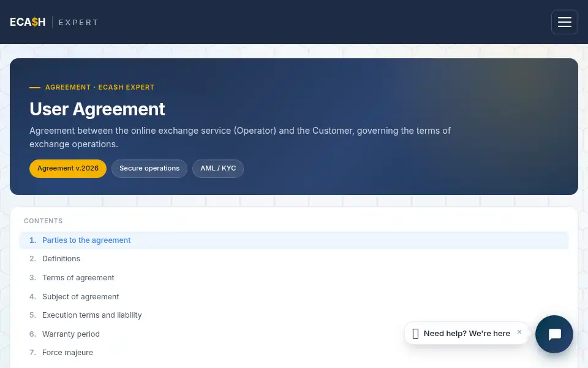Dismiss the "Need help?" popup
The width and height of the screenshot is (588, 368).
click(519, 332)
